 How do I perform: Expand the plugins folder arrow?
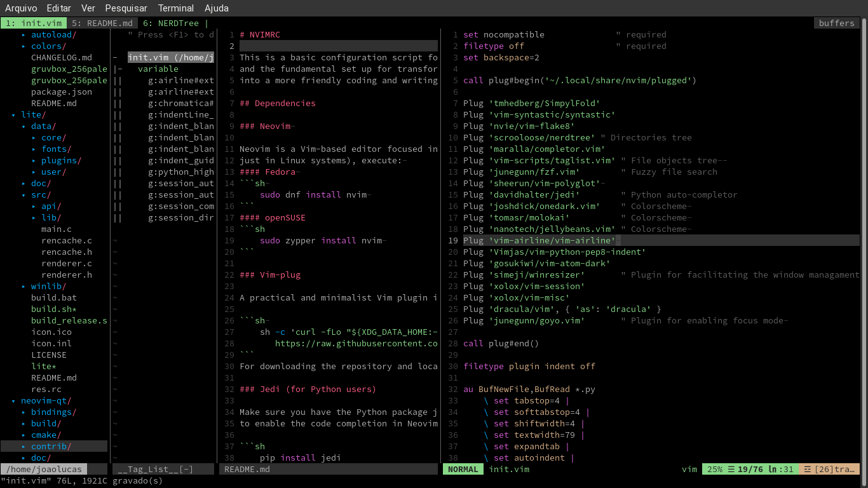(x=34, y=160)
